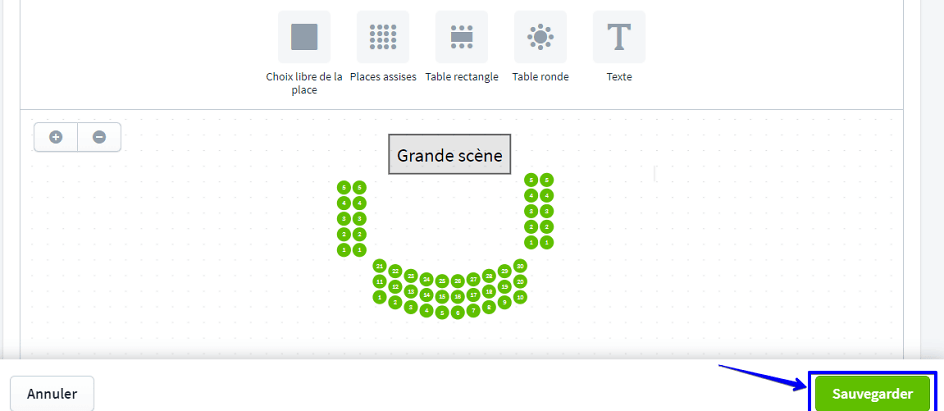Zoom out with the minus button
This screenshot has height=411, width=944.
pyautogui.click(x=99, y=137)
